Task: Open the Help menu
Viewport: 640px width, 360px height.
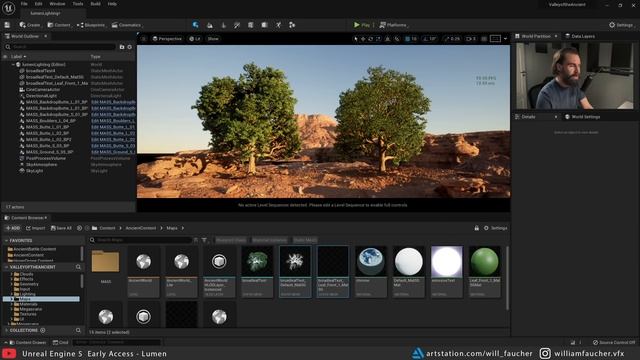Action: 112,4
